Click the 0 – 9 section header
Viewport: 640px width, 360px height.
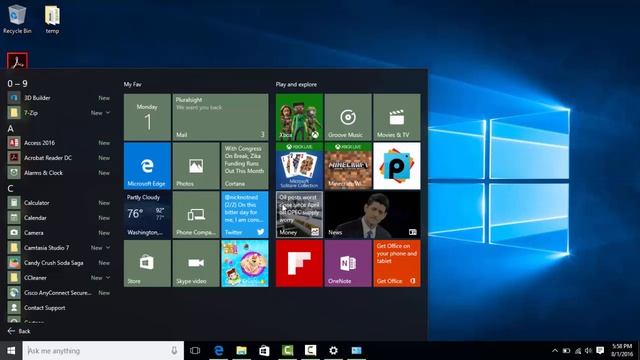click(x=18, y=84)
